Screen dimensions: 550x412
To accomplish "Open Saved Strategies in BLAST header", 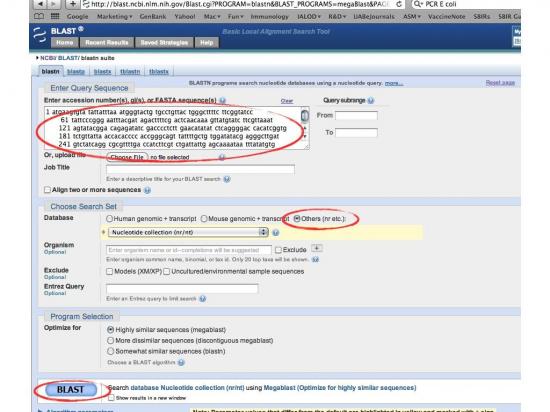I will coord(164,43).
